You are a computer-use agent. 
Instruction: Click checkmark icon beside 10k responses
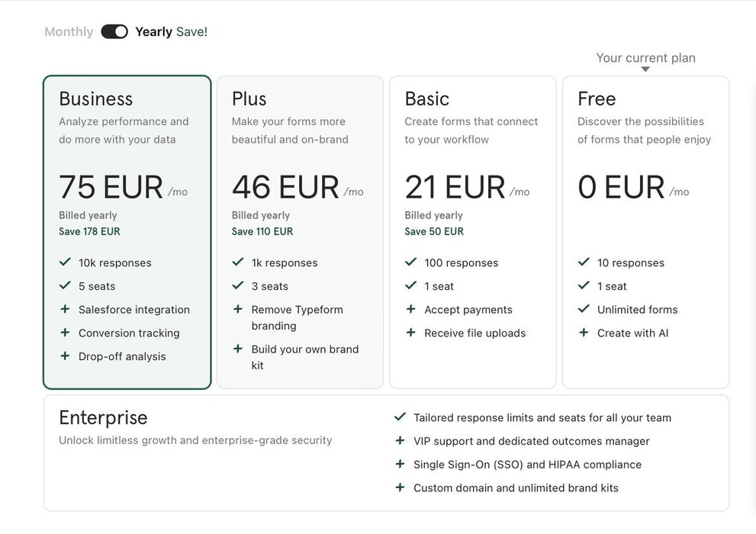click(65, 262)
